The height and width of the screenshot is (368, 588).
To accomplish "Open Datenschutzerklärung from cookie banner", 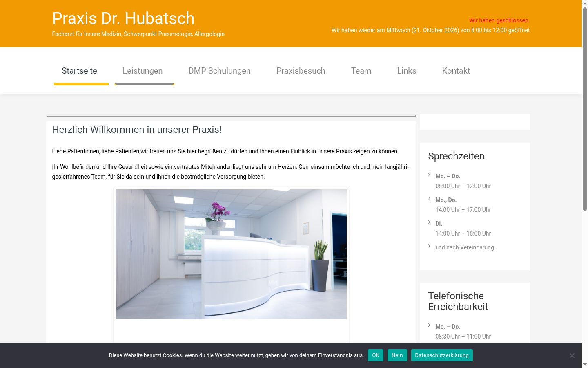I will [442, 355].
